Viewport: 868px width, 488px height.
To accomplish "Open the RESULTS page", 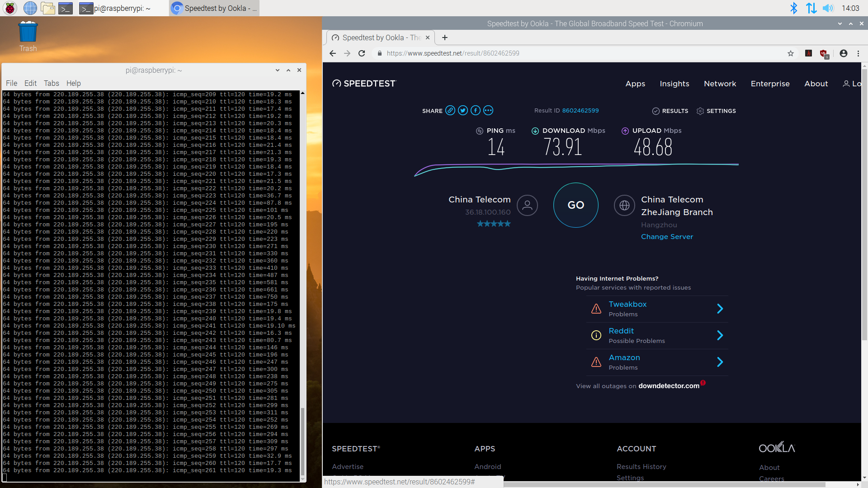I will tap(670, 111).
